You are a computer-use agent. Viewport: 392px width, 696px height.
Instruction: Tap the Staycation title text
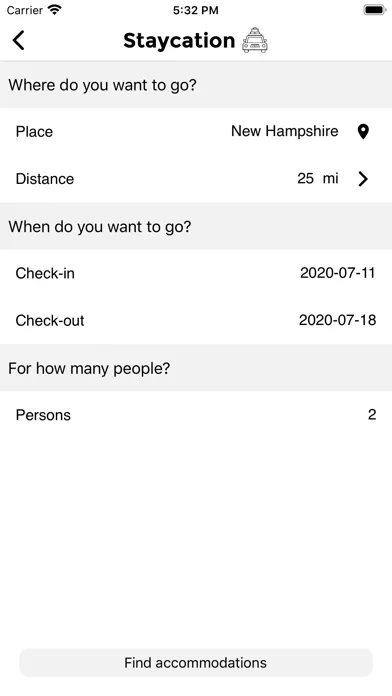tap(179, 41)
